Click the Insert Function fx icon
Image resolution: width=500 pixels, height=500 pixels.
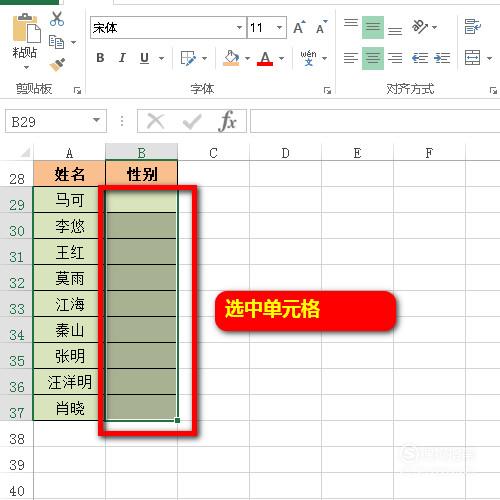point(228,121)
